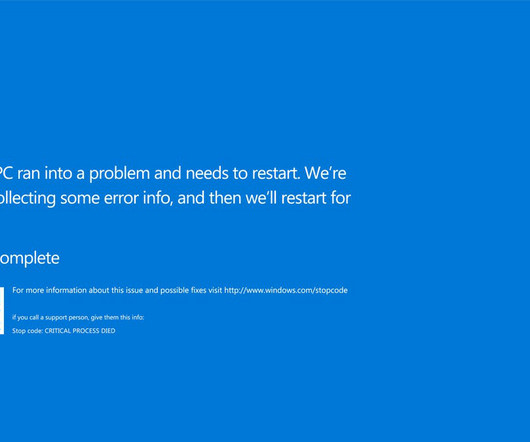
Task: Click the partially visible QR code strip
Action: [2, 311]
